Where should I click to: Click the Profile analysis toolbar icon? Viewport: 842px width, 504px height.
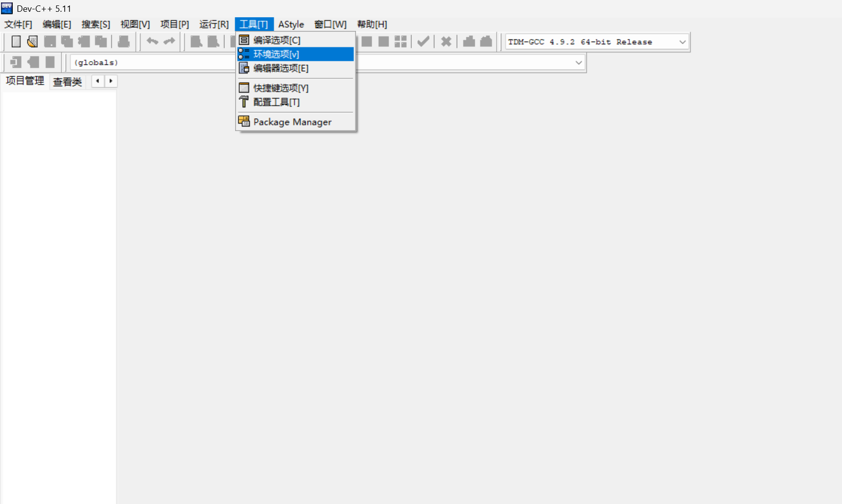469,42
